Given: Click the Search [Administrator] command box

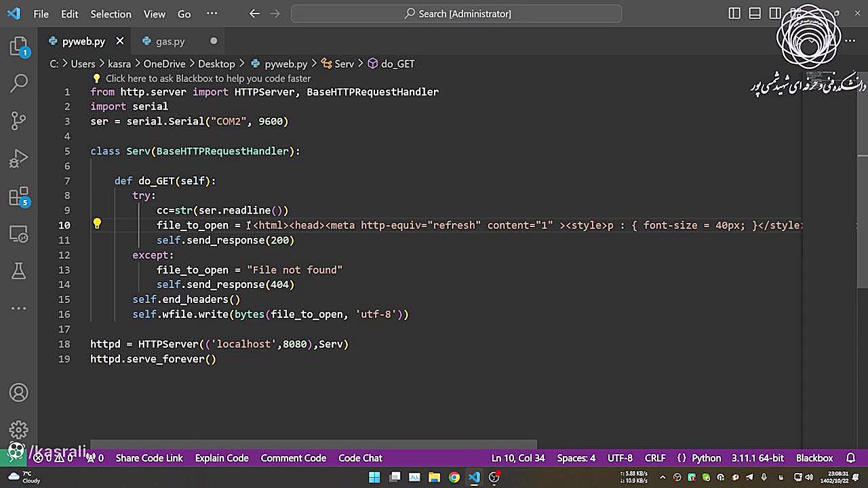Looking at the screenshot, I should point(456,14).
